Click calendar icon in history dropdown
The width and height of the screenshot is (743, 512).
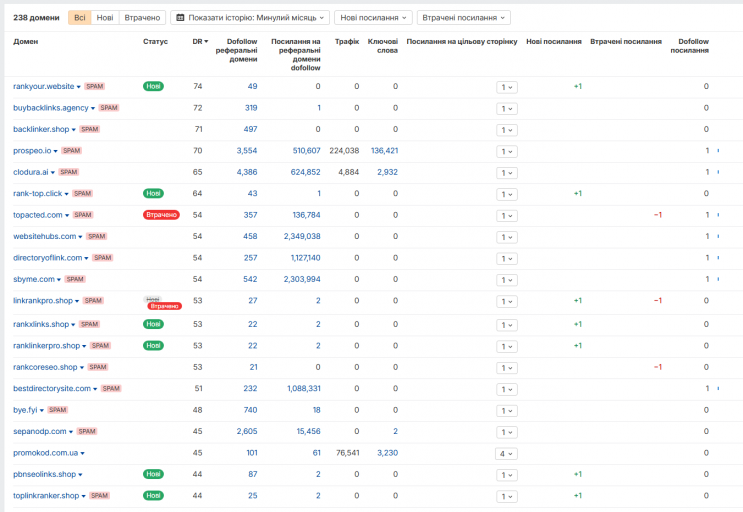pyautogui.click(x=180, y=18)
